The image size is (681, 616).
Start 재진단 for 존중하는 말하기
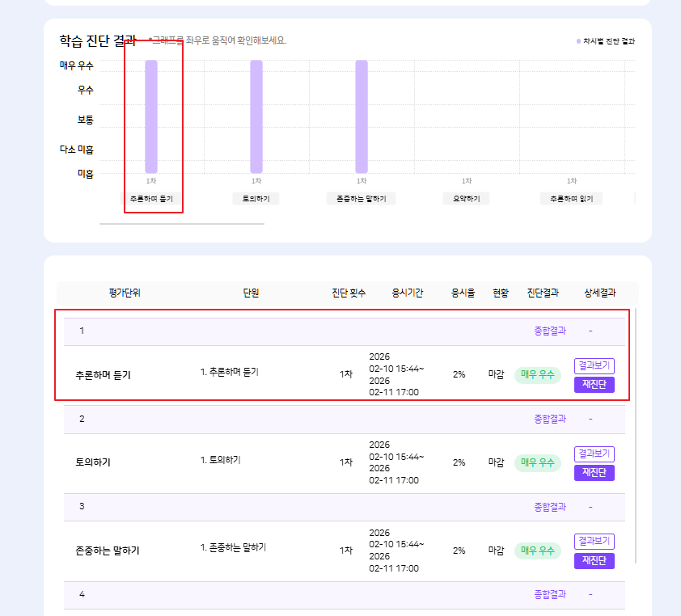[594, 560]
